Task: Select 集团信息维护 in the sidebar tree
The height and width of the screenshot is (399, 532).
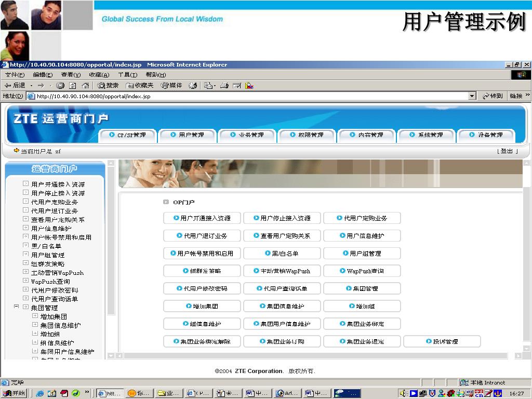Action: point(60,325)
